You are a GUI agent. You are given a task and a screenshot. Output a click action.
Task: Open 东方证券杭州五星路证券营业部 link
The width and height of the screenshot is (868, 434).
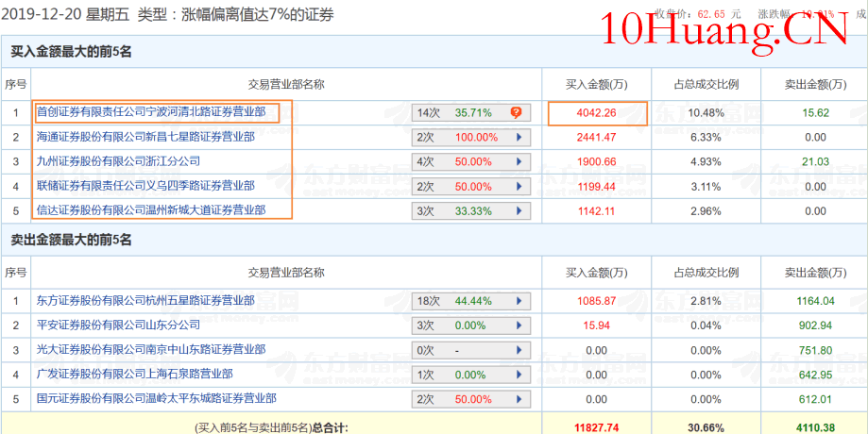pyautogui.click(x=145, y=301)
